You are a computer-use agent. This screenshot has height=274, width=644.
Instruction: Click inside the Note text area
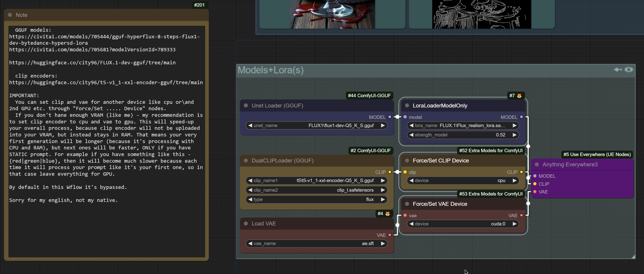[107, 141]
